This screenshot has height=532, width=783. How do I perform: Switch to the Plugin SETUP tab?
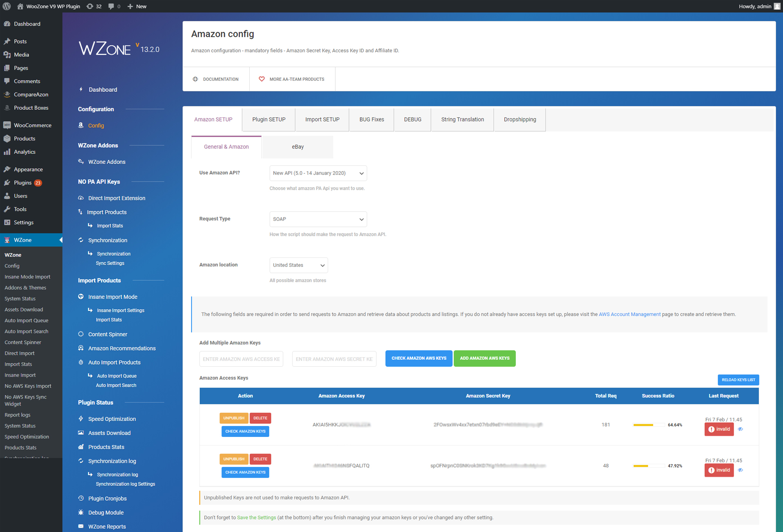tap(269, 120)
